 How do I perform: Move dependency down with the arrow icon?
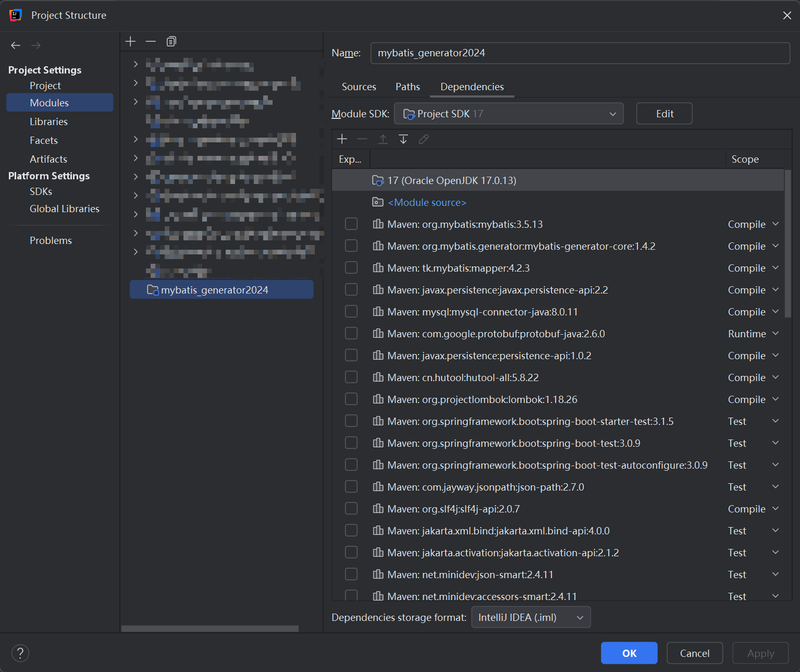pyautogui.click(x=403, y=139)
